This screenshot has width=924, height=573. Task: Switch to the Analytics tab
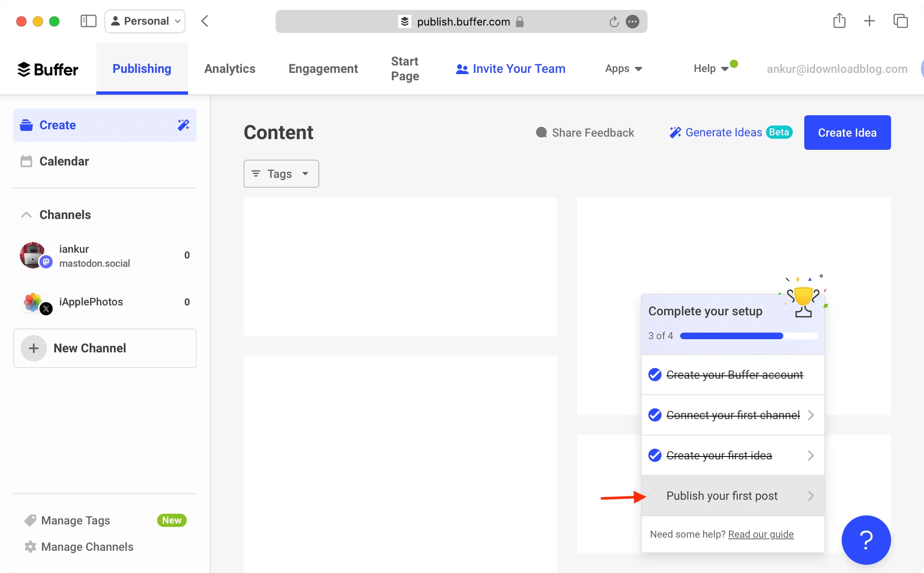click(230, 68)
